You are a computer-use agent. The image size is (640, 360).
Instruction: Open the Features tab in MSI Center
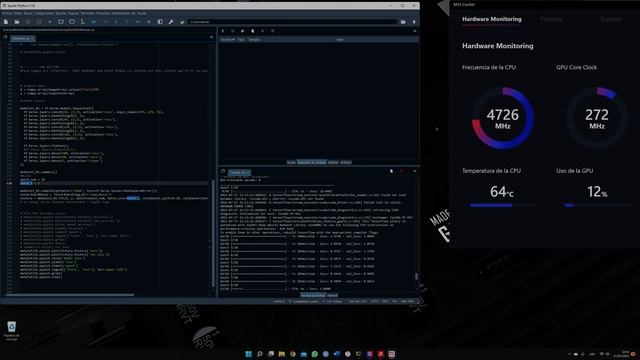[x=551, y=19]
